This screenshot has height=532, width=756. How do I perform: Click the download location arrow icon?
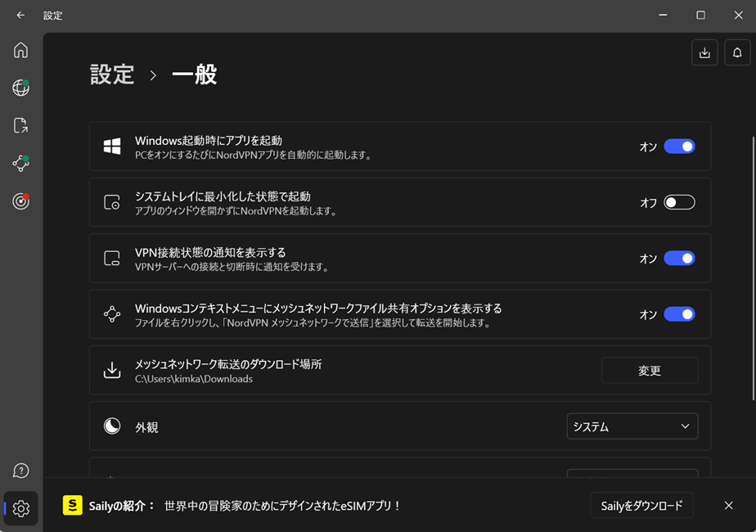112,370
